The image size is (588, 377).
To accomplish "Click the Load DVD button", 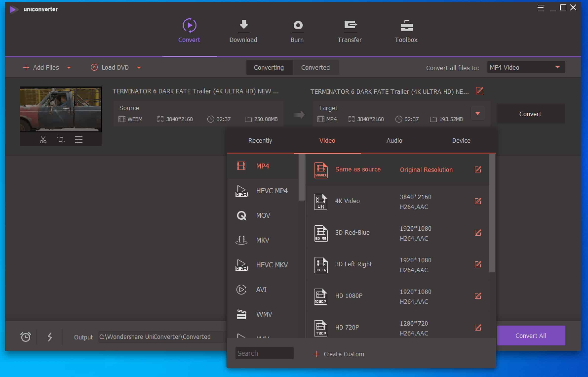I will coord(110,67).
